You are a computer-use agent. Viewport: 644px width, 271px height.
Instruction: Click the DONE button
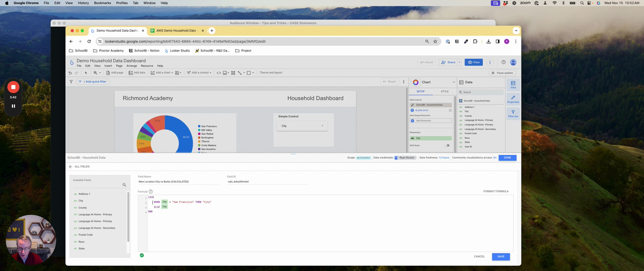click(508, 158)
